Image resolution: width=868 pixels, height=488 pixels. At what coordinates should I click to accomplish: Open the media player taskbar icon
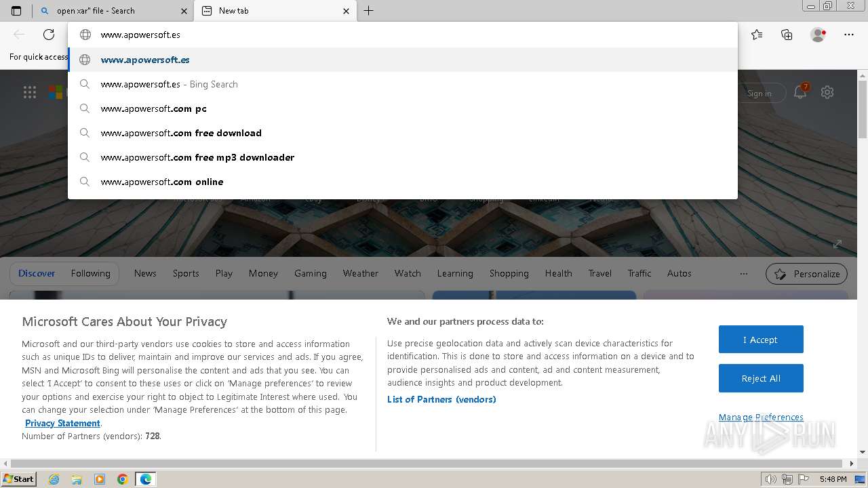click(x=100, y=479)
